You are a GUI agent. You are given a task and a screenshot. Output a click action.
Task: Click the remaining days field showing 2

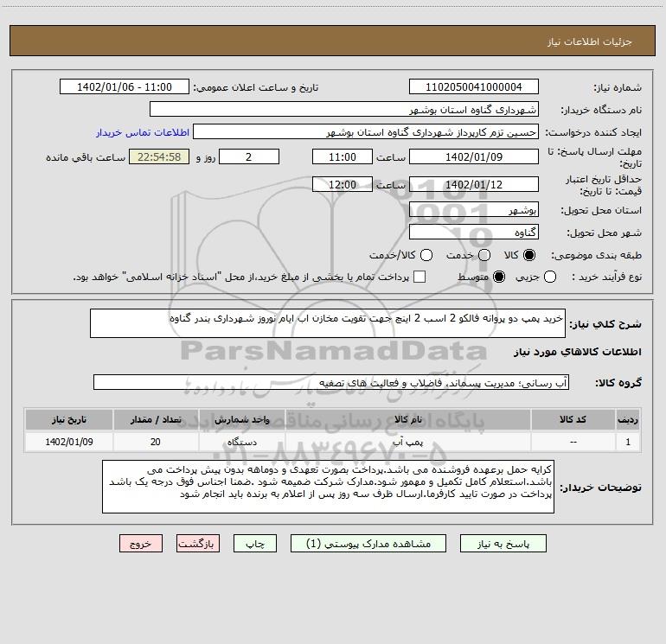pos(249,156)
